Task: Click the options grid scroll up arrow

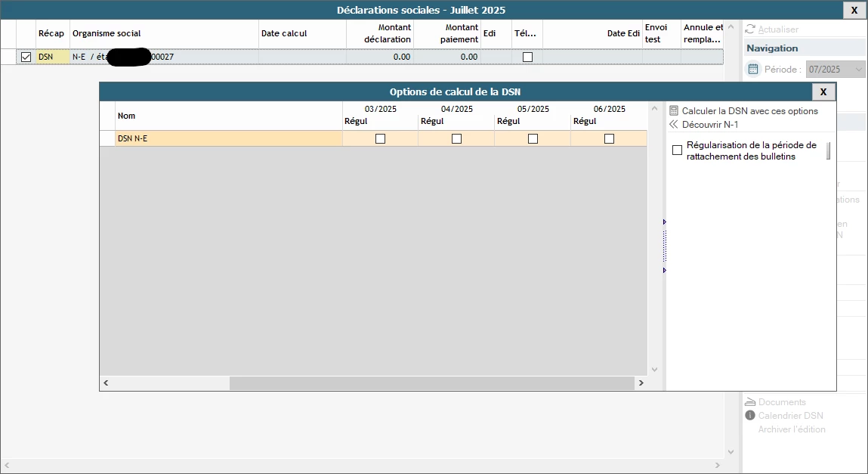Action: [x=654, y=109]
